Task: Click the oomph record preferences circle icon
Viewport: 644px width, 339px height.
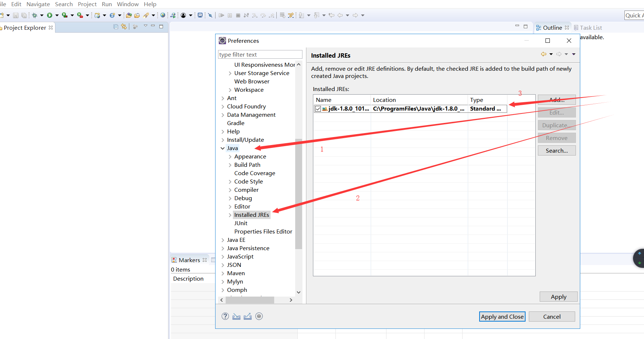Action: [x=259, y=316]
